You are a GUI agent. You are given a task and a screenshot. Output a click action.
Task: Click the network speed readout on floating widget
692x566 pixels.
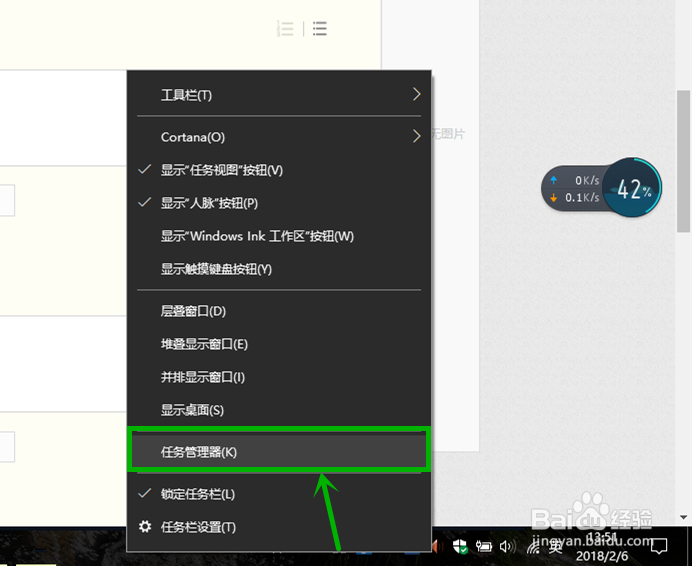574,189
